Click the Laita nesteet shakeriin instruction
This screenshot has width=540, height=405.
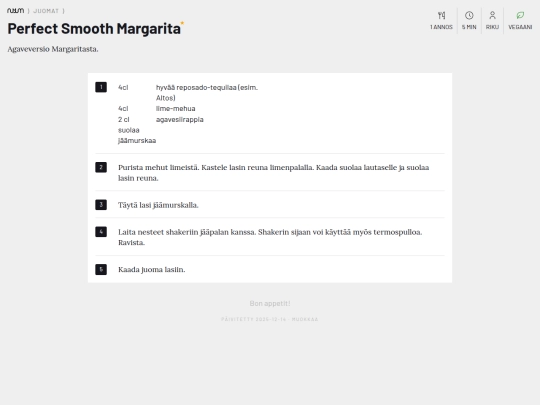(x=270, y=237)
